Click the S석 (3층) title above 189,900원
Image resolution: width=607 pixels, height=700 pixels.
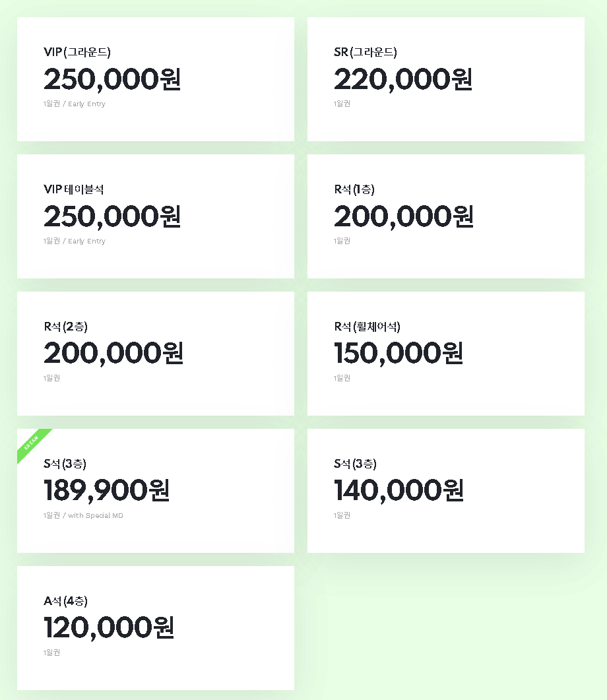tap(65, 464)
